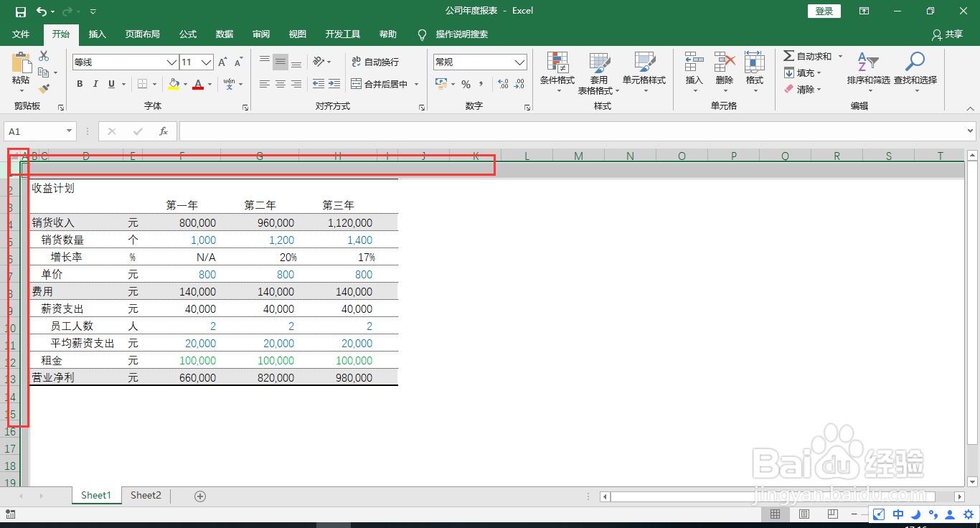The image size is (980, 528).
Task: Switch to the 插入 ribbon tab
Action: tap(97, 34)
